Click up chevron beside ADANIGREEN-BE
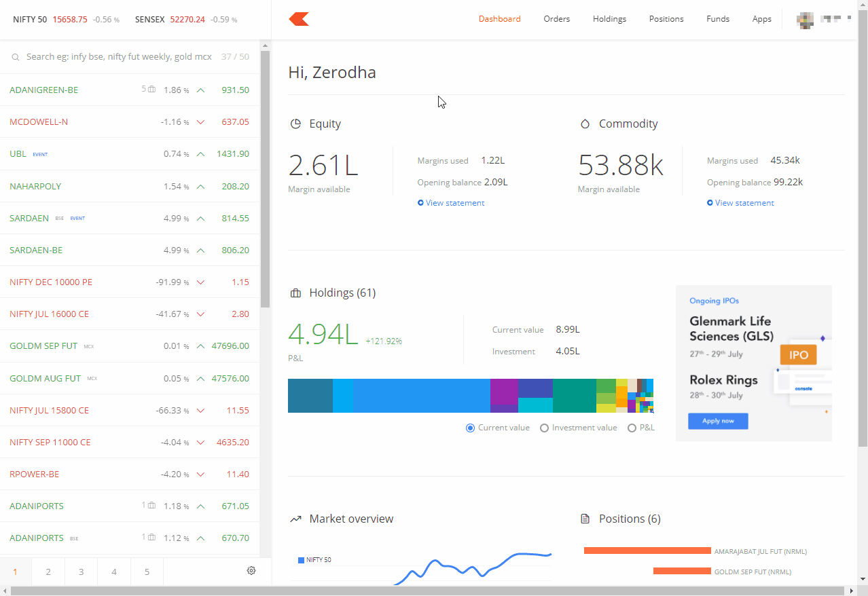 (x=200, y=90)
